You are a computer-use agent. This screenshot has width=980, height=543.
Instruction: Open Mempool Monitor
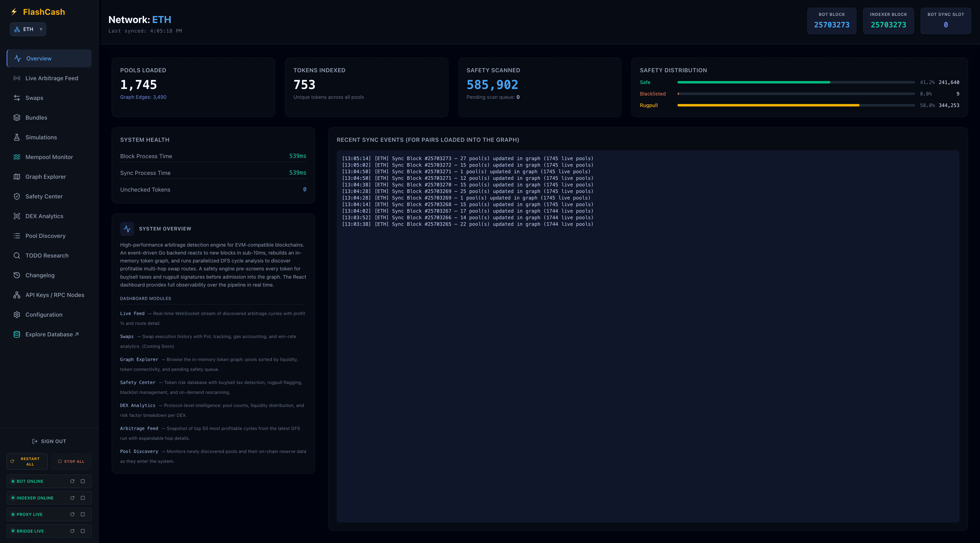click(49, 157)
